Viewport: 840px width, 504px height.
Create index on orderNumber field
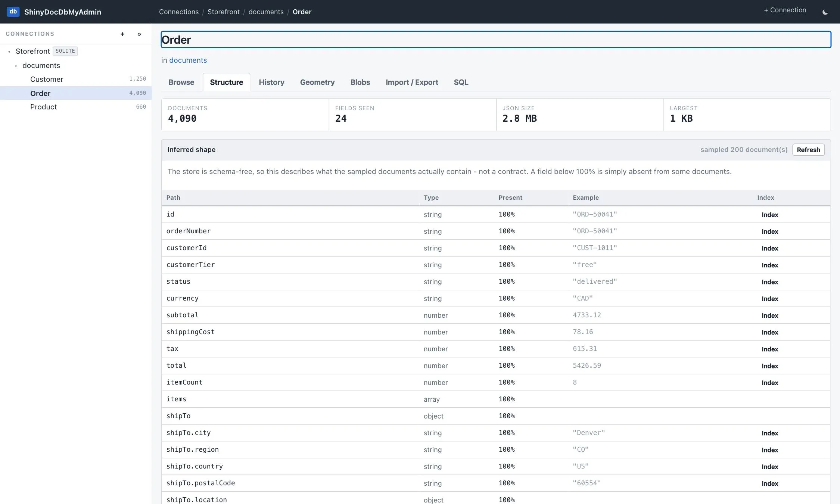(770, 231)
